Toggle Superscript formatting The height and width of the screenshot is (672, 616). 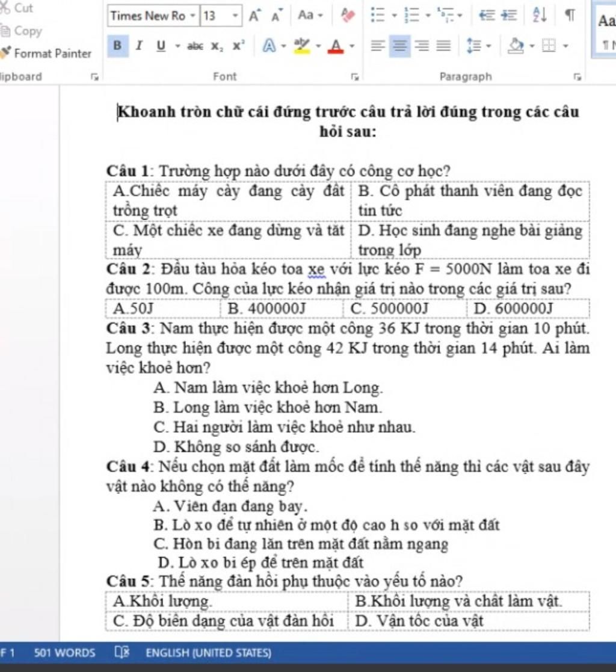(238, 46)
